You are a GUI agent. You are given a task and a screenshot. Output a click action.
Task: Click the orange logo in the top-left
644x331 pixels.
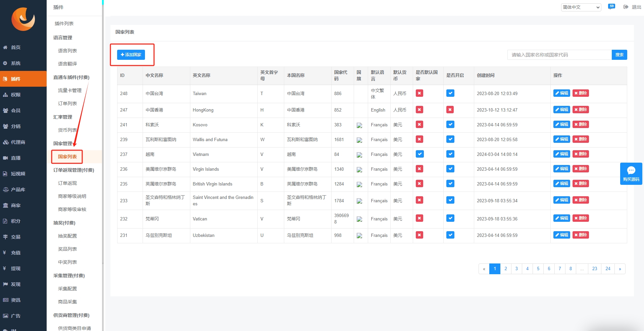(23, 19)
